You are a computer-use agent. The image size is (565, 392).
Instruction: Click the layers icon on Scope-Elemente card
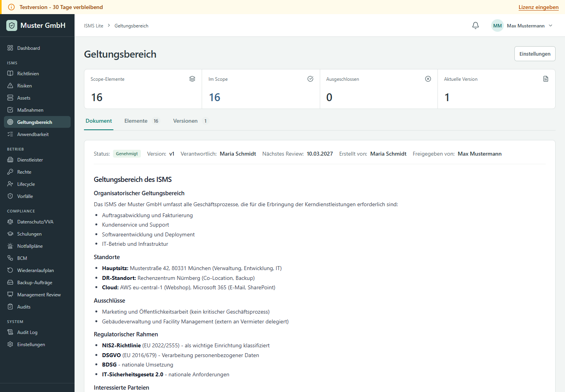point(192,79)
